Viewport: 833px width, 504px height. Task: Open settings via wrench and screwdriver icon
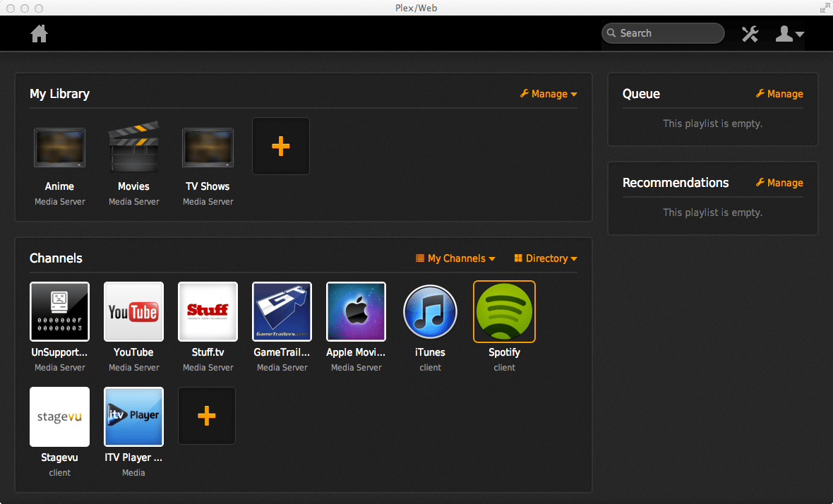750,33
